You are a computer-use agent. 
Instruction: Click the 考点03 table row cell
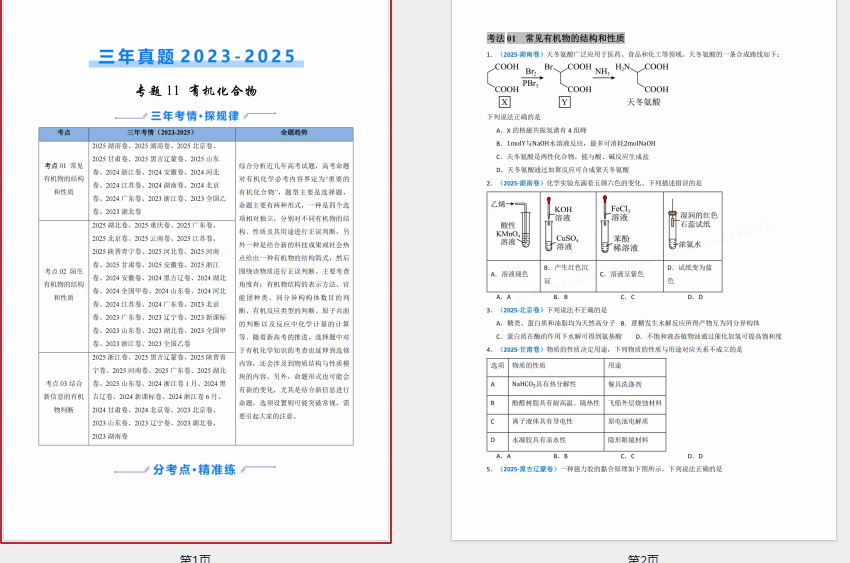pyautogui.click(x=64, y=397)
